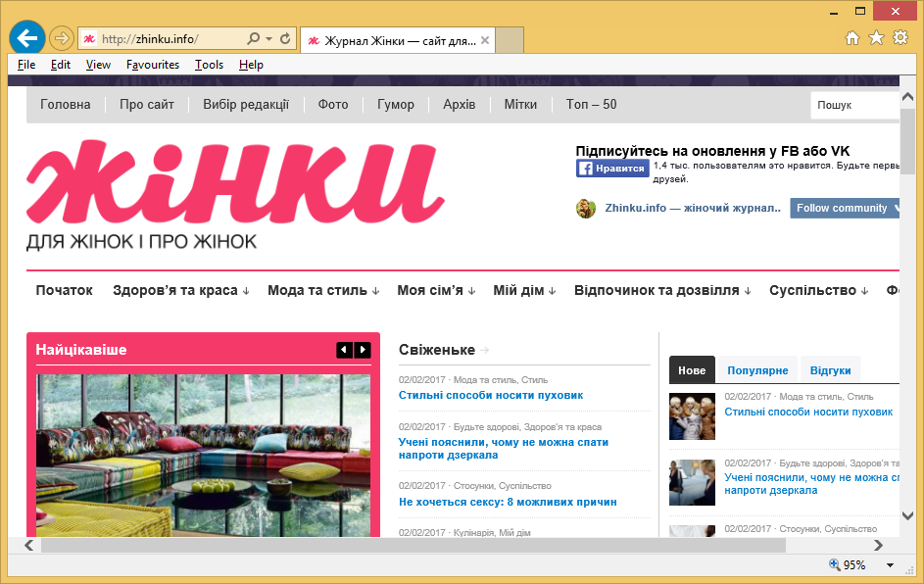Open article Стильні способи носити пуховик in Свіженьке

tap(490, 395)
